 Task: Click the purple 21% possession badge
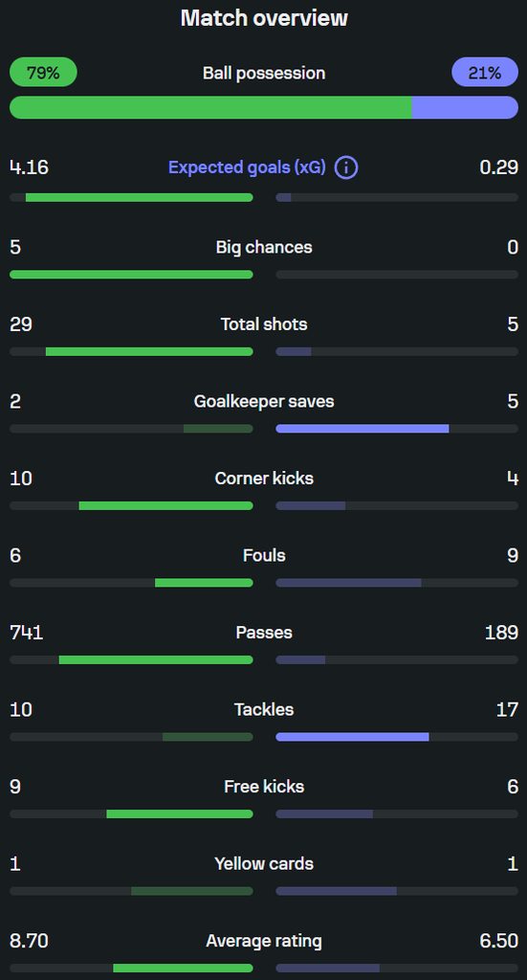[485, 73]
